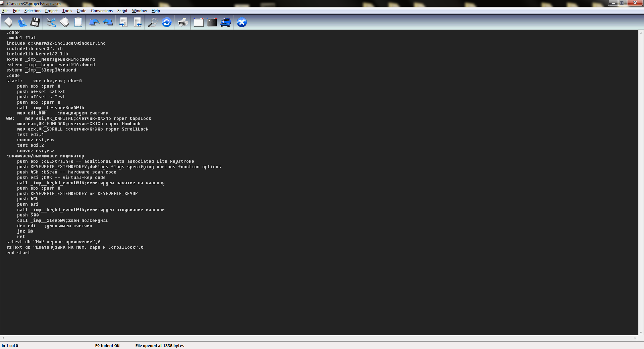Open the Project menu
Screen dimensions: 644x349
point(51,11)
